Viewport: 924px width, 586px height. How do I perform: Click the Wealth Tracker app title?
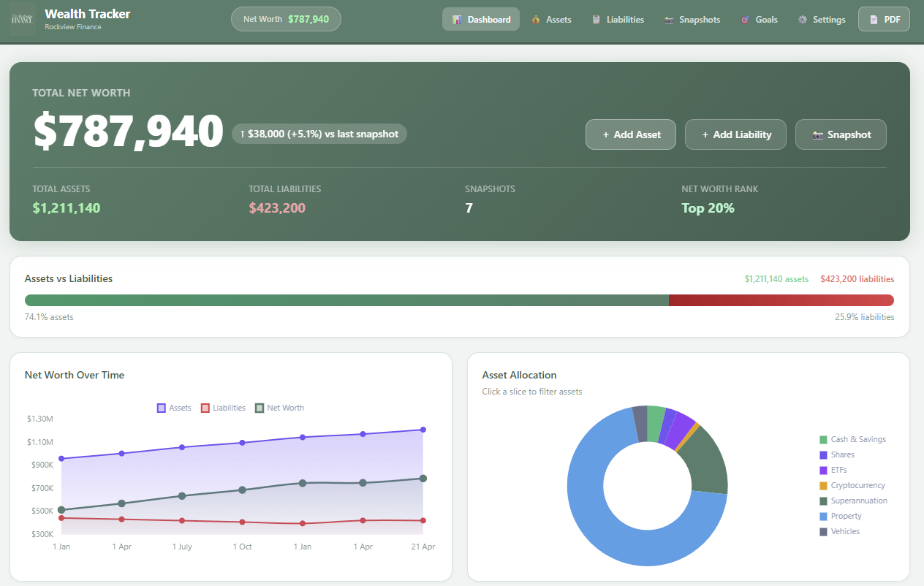(88, 14)
